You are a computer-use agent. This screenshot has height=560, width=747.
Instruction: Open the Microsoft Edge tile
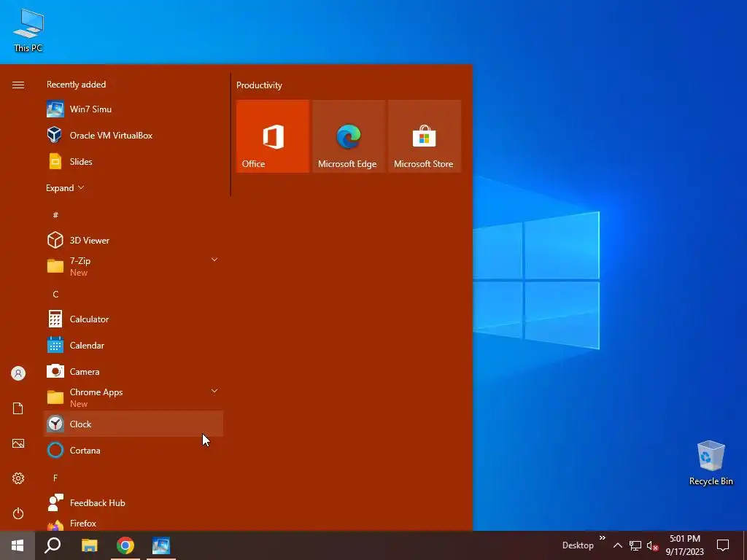point(349,136)
